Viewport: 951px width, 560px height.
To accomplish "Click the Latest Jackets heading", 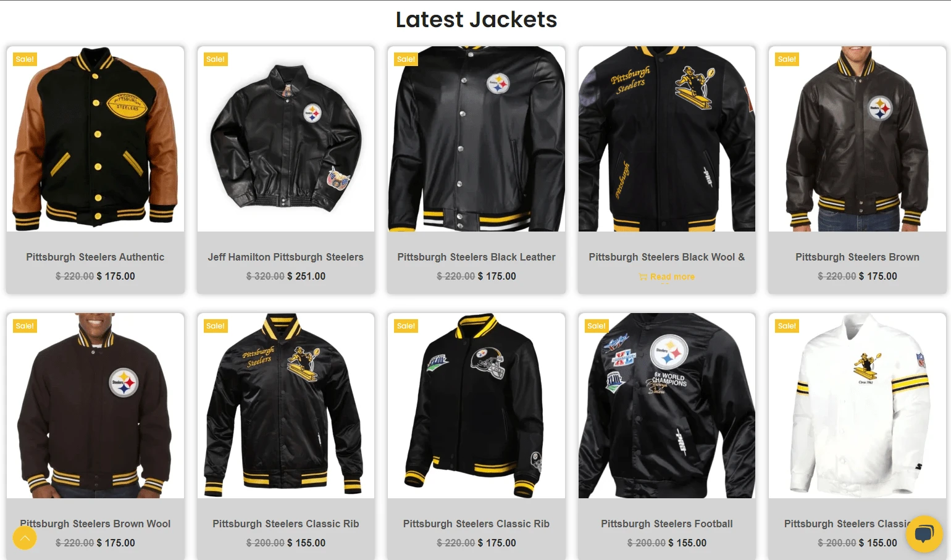I will [x=476, y=20].
